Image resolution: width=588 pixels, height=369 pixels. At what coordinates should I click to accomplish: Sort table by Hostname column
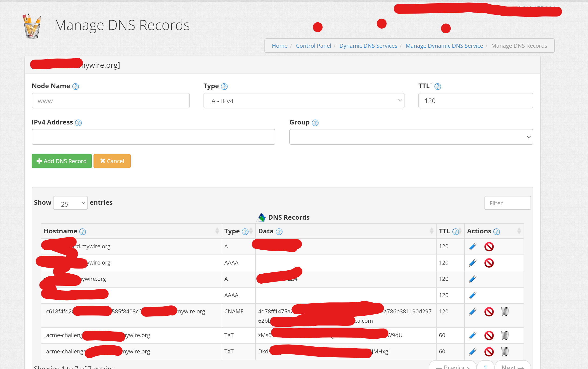(217, 231)
